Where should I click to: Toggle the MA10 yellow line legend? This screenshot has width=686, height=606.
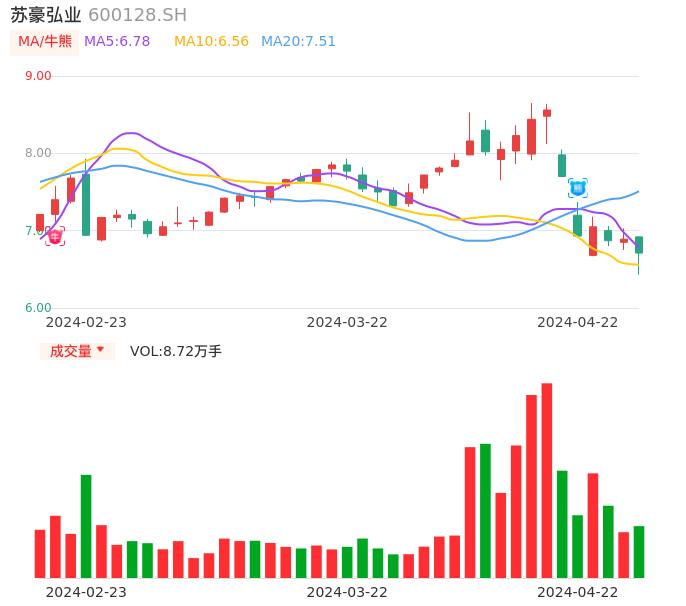[x=211, y=41]
